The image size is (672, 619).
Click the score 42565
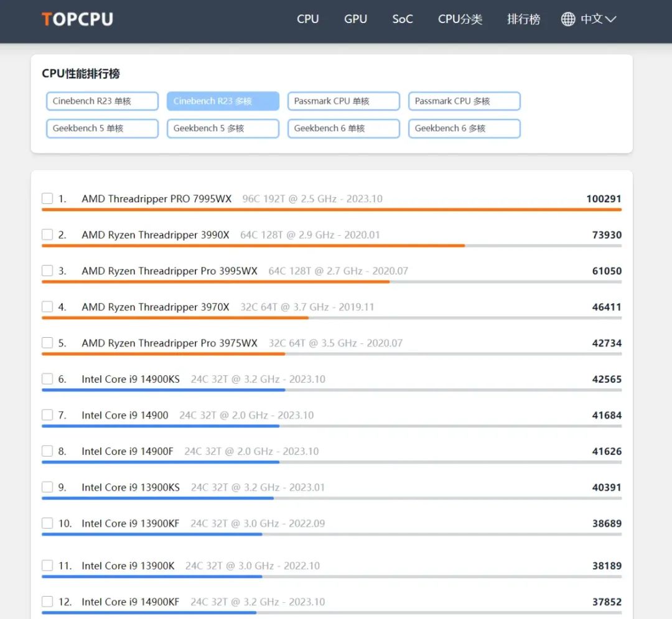(x=607, y=379)
